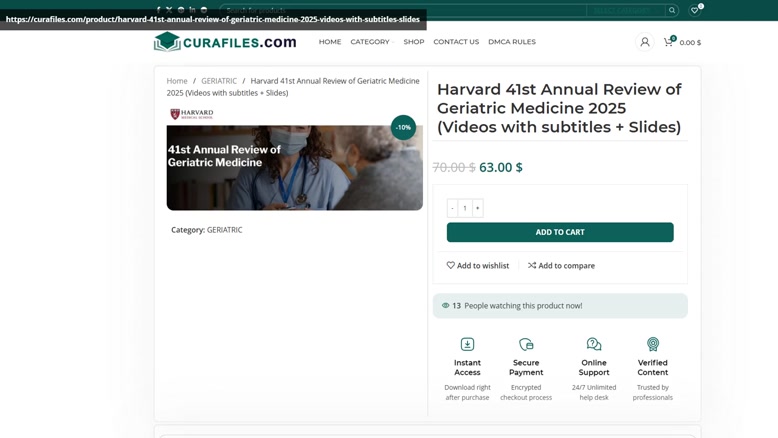Open the Select Category dropdown

point(626,10)
